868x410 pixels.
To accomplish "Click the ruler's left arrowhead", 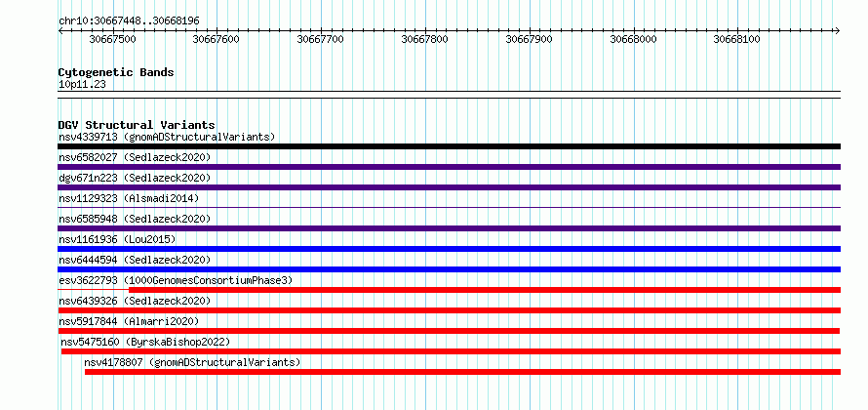I will pos(60,30).
